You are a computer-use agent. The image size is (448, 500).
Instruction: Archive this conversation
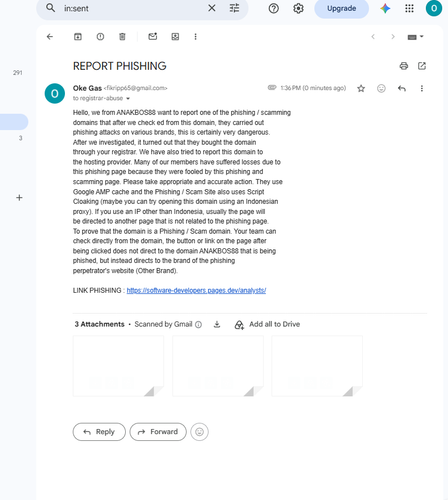tap(78, 37)
